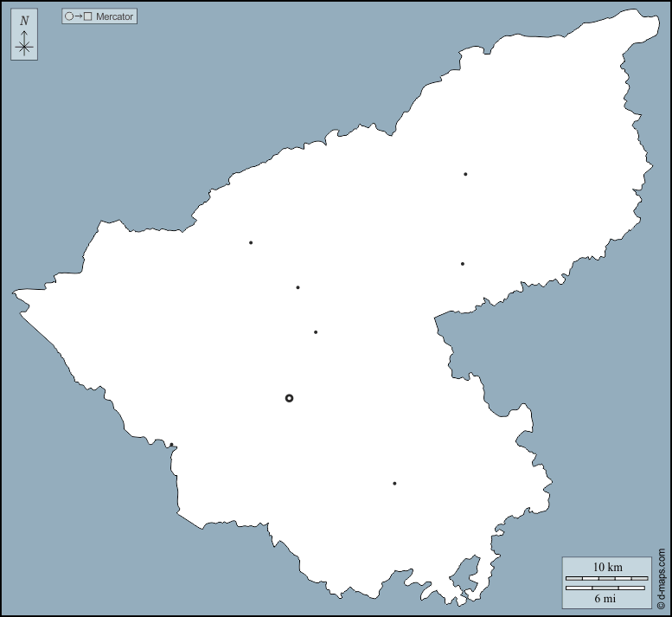672x617 pixels.
Task: Click the 6 mi scale label
Action: [605, 598]
